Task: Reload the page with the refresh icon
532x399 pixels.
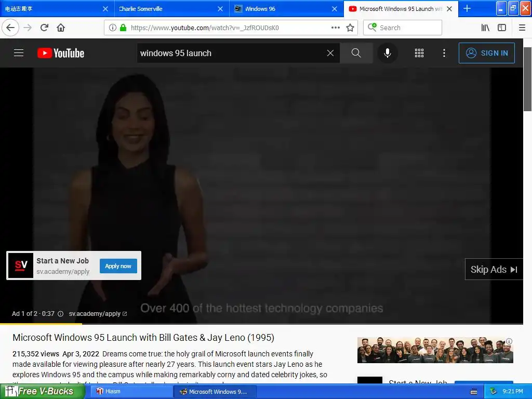Action: click(45, 28)
